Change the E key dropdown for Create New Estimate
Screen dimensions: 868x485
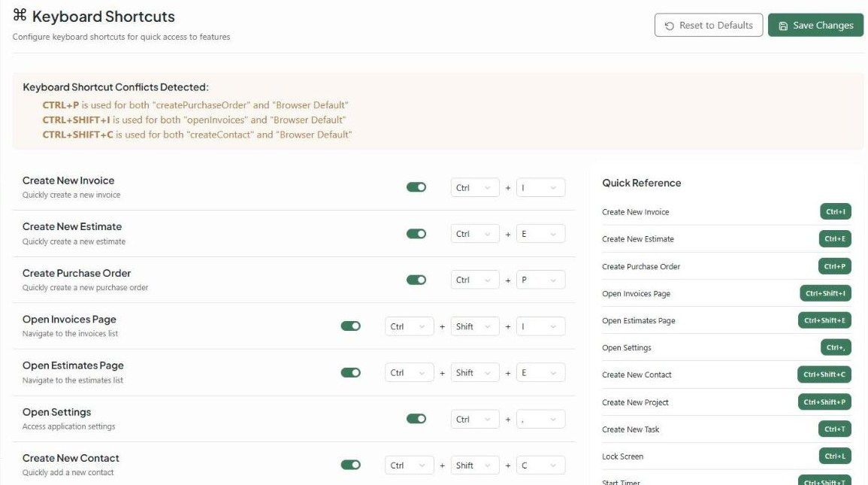pyautogui.click(x=541, y=234)
